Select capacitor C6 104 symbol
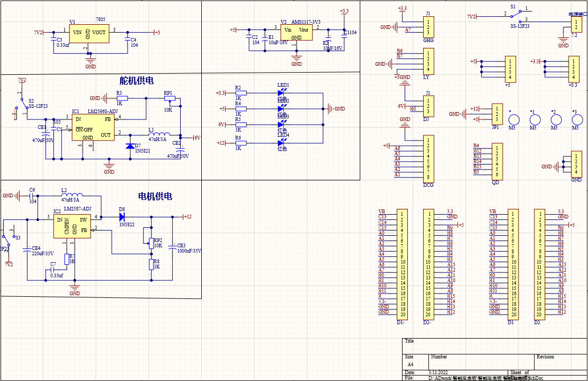Image resolution: width=588 pixels, height=381 pixels. tap(32, 195)
